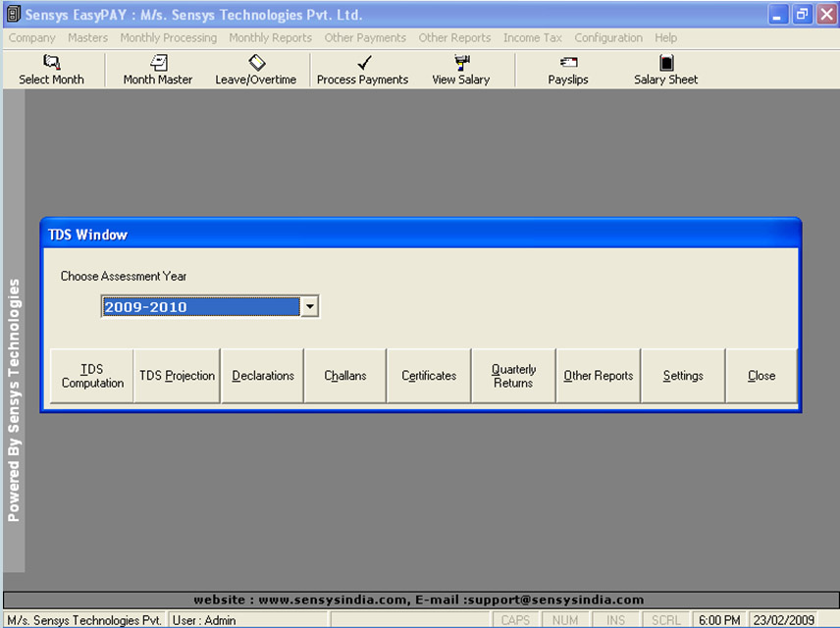Screen dimensions: 840x628
Task: Click the company name in the status bar
Action: pos(84,620)
